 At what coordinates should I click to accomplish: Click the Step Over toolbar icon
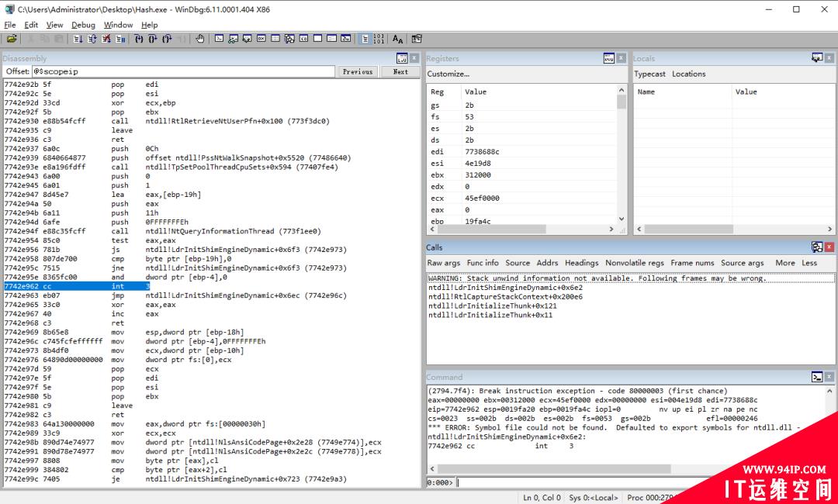pos(152,39)
